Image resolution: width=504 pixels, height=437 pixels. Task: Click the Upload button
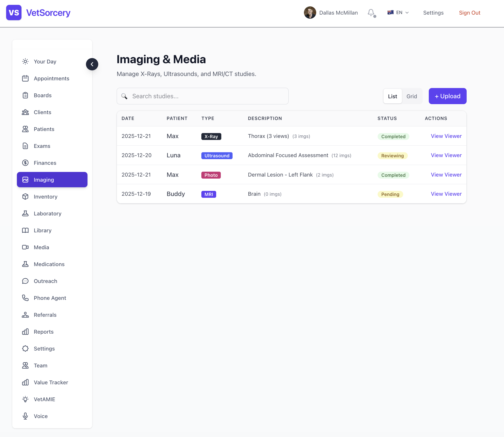click(x=447, y=96)
